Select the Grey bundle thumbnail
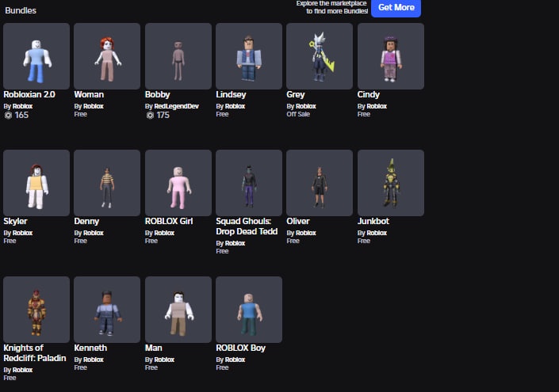The width and height of the screenshot is (559, 392). [x=320, y=56]
